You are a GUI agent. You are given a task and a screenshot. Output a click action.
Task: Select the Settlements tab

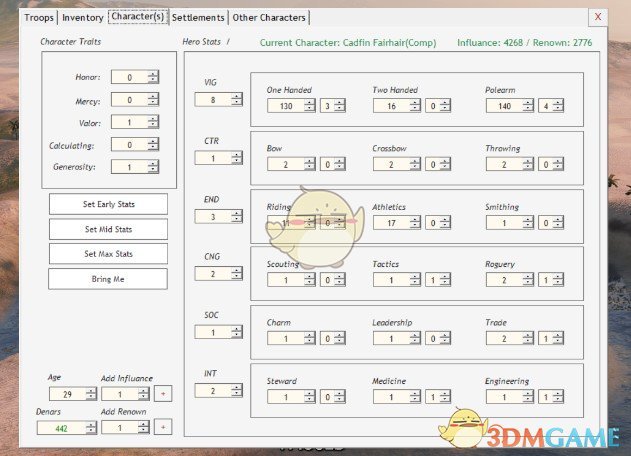(198, 18)
